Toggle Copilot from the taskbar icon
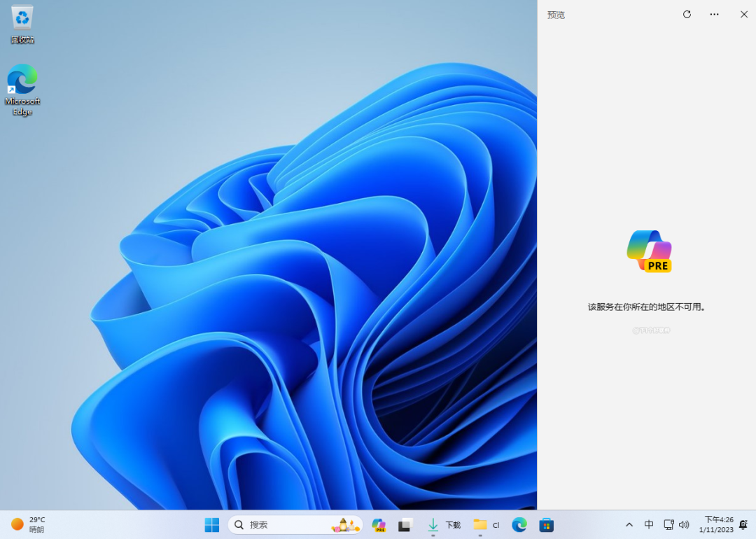 379,525
